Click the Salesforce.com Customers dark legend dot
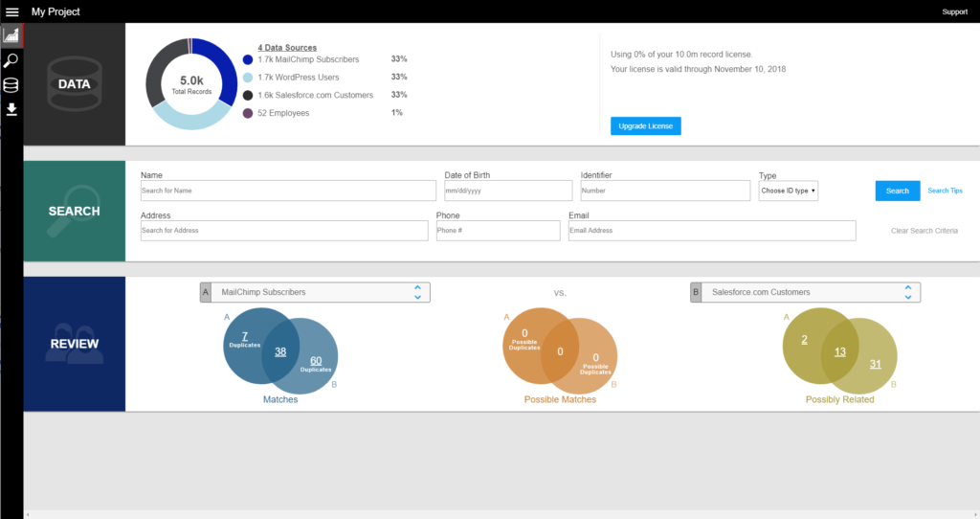Screen dimensions: 980x519 (x=248, y=95)
